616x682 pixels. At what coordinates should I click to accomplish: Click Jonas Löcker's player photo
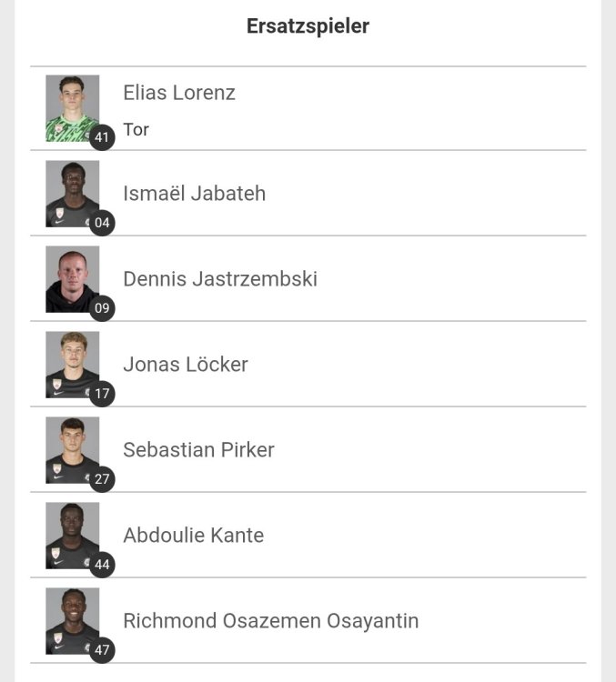72,364
